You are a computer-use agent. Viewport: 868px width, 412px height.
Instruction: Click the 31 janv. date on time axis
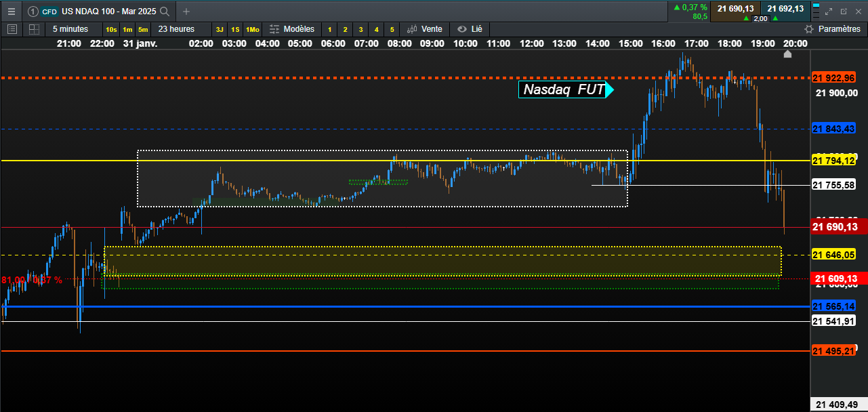pos(140,43)
